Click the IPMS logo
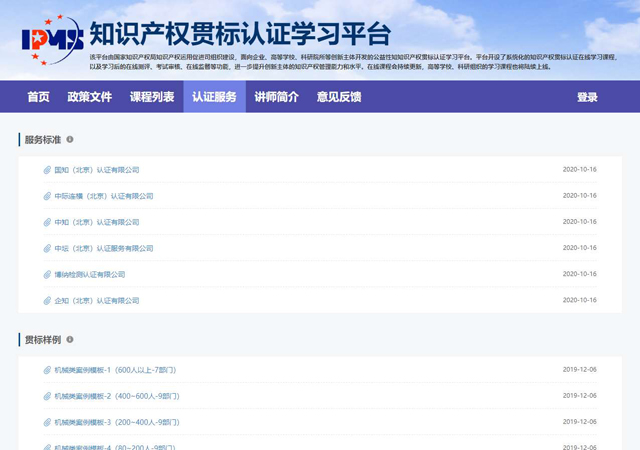The width and height of the screenshot is (640, 450). 53,40
